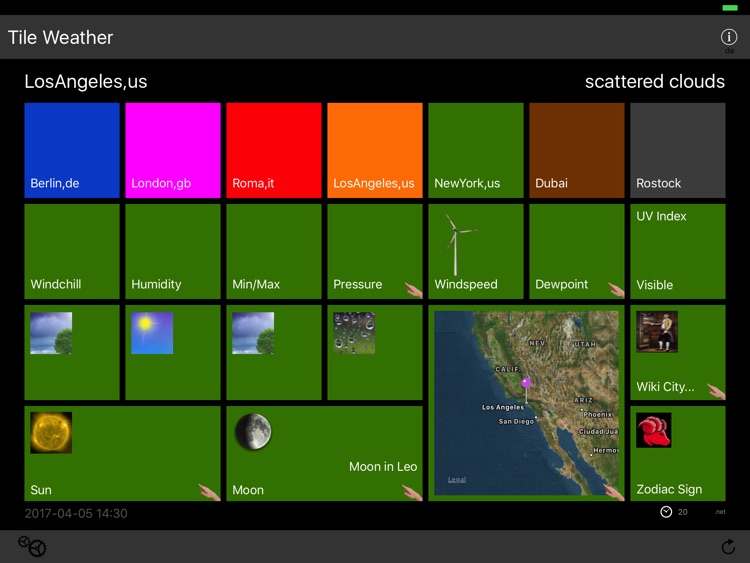Click the pointing hand on Pressure tile
Viewport: 750px width, 563px height.
tap(413, 290)
